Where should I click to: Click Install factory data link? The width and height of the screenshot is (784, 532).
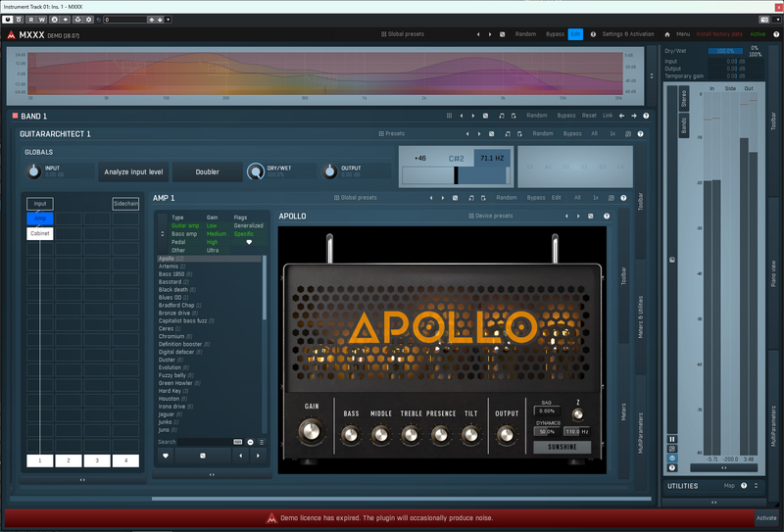pyautogui.click(x=719, y=34)
